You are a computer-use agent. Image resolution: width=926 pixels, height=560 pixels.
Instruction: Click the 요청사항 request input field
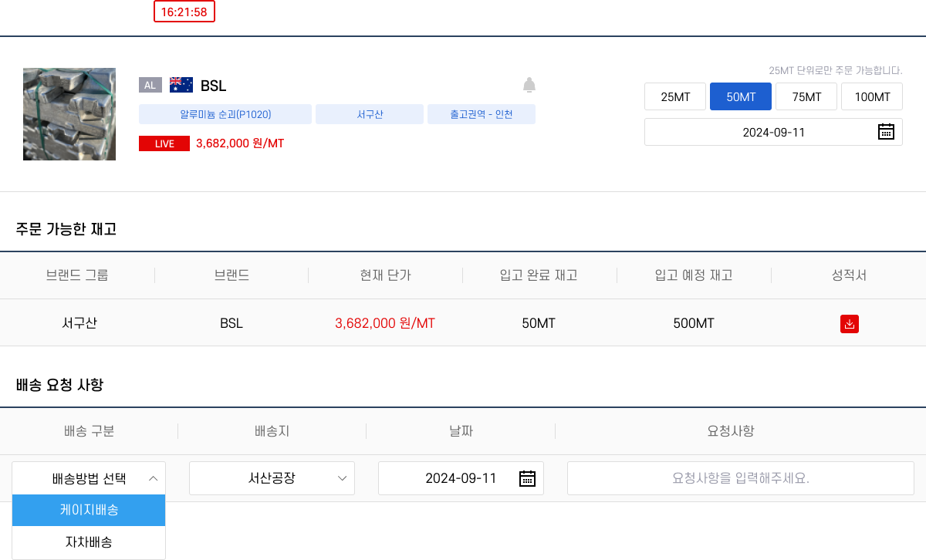point(741,478)
